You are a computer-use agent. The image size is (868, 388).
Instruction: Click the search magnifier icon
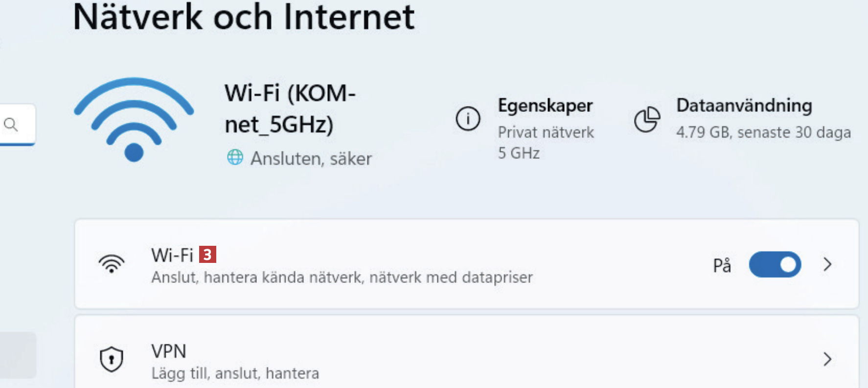point(11,125)
